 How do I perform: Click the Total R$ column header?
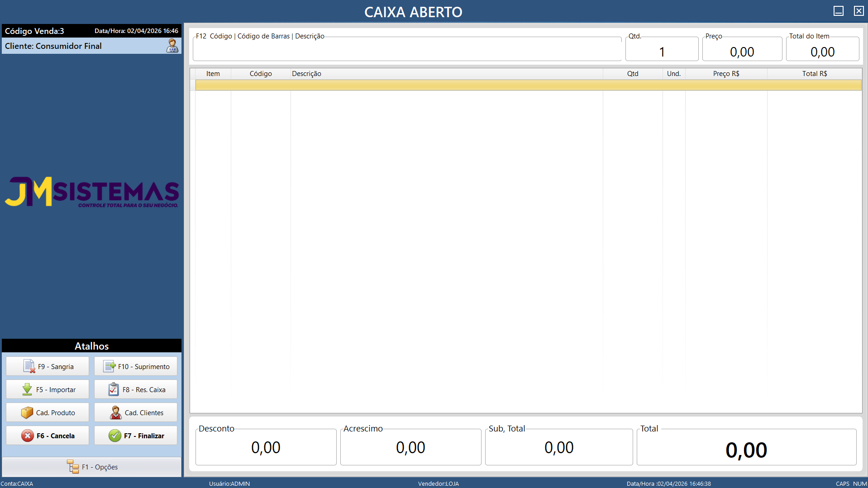(x=814, y=74)
